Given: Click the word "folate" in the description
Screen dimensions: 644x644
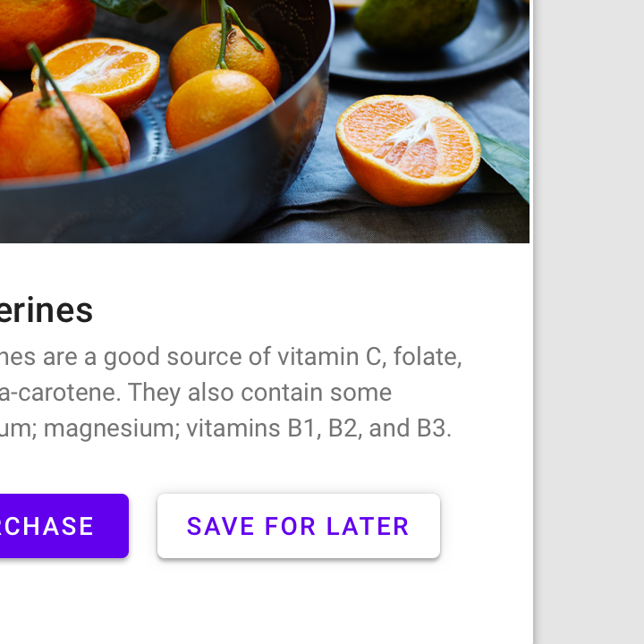Looking at the screenshot, I should (x=428, y=357).
